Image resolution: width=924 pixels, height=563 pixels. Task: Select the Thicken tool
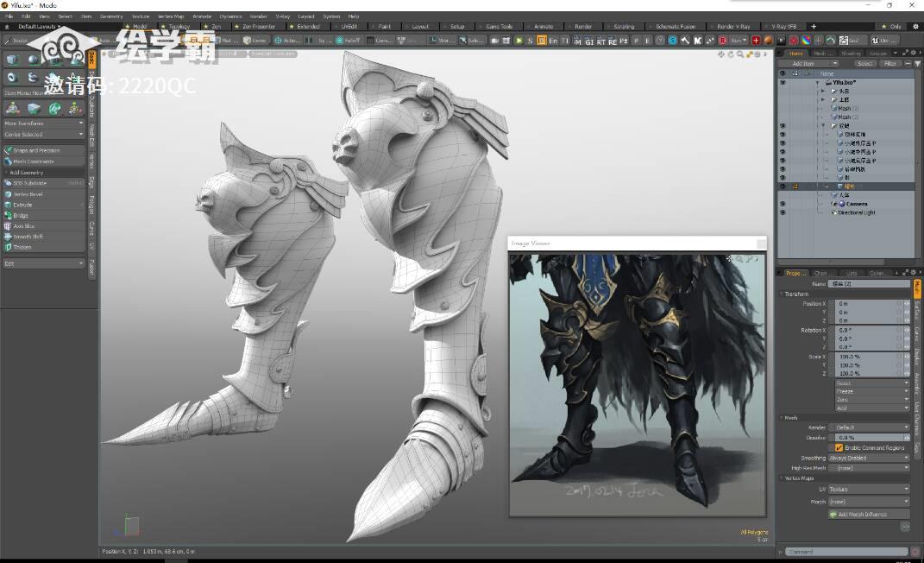44,247
